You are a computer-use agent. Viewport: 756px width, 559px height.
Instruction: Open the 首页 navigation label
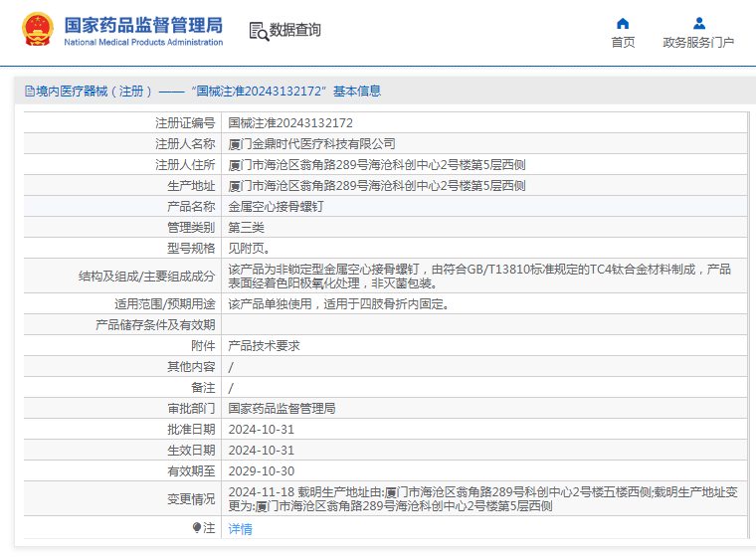[623, 43]
